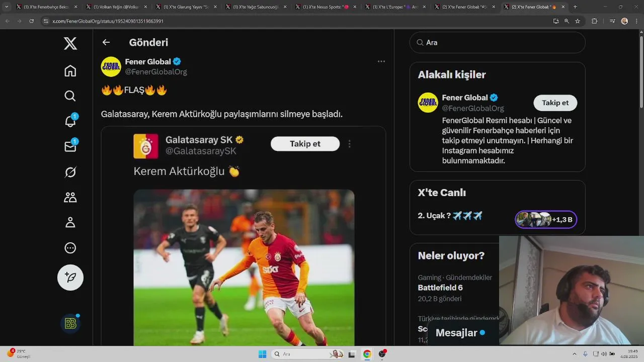The width and height of the screenshot is (644, 362).
Task: Click the Chrome address bar URL
Action: coord(108,21)
